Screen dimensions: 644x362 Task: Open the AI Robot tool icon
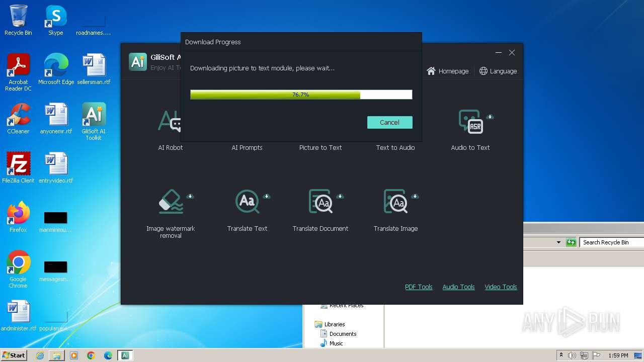click(x=170, y=121)
